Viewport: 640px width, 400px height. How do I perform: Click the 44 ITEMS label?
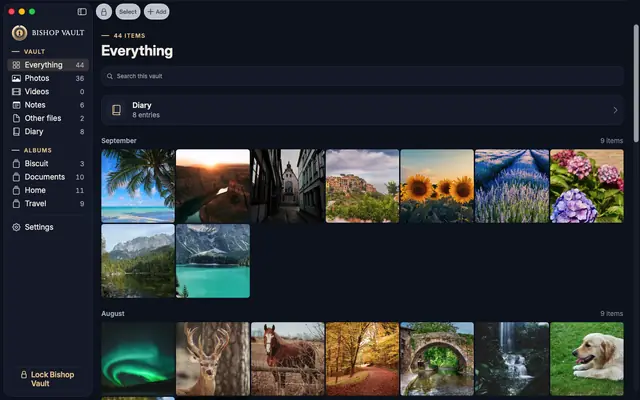(x=129, y=36)
